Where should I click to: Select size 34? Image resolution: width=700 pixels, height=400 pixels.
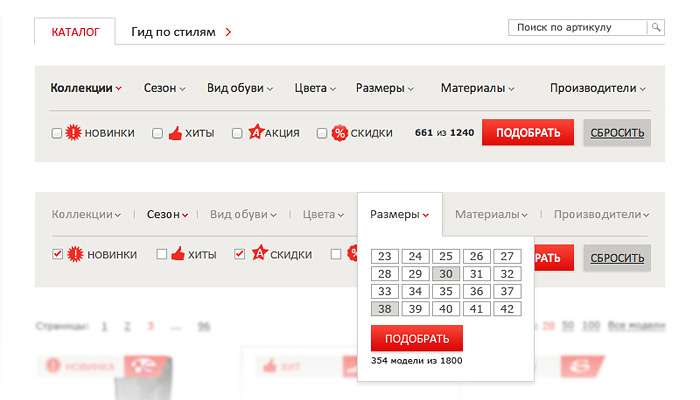tap(415, 291)
